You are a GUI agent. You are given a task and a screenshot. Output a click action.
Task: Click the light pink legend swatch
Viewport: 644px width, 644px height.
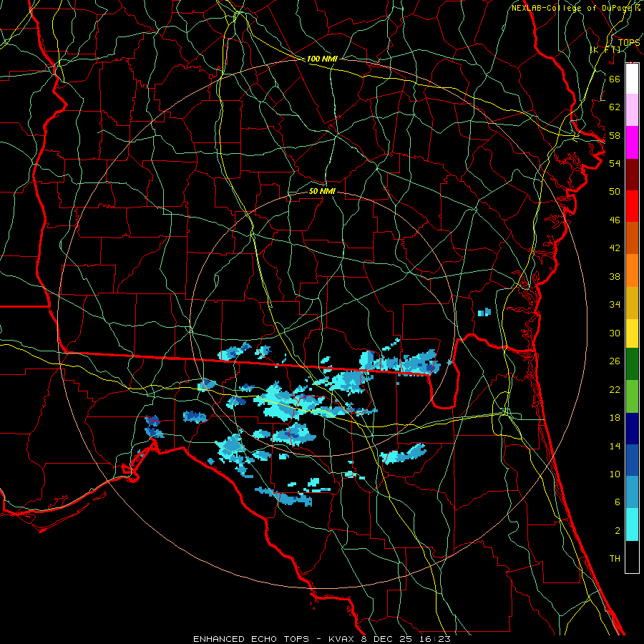click(x=632, y=109)
